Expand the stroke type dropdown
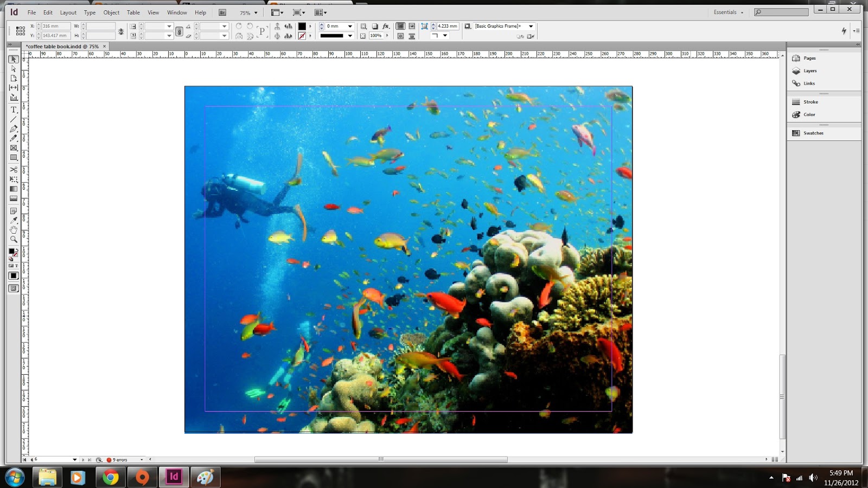Image resolution: width=868 pixels, height=488 pixels. click(350, 36)
